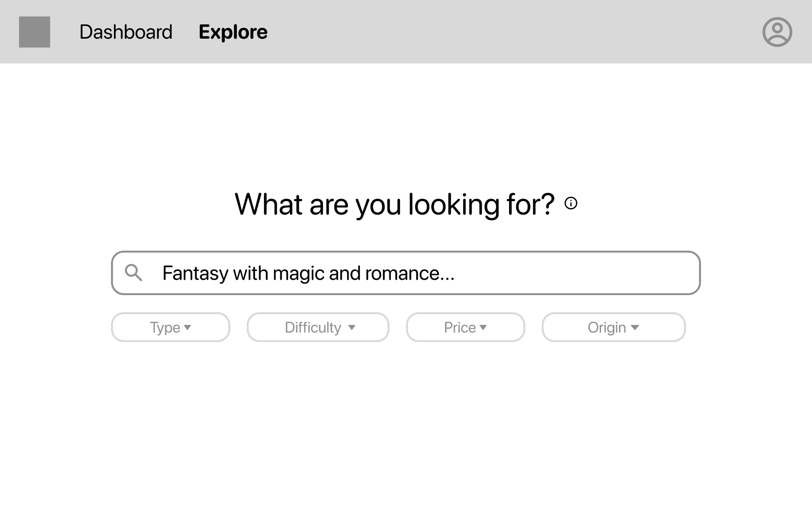
Task: Click the 'What are you looking for?' heading
Action: coord(394,204)
